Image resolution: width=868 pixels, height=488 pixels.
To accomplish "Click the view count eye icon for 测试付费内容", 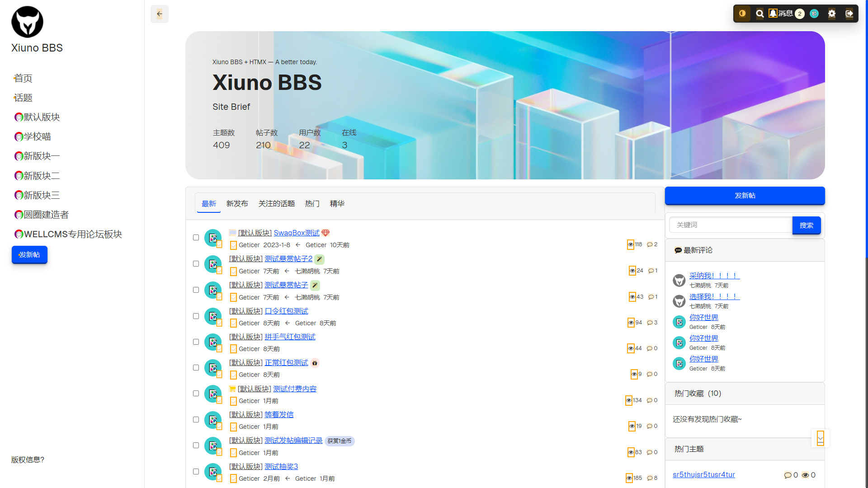I will click(629, 400).
